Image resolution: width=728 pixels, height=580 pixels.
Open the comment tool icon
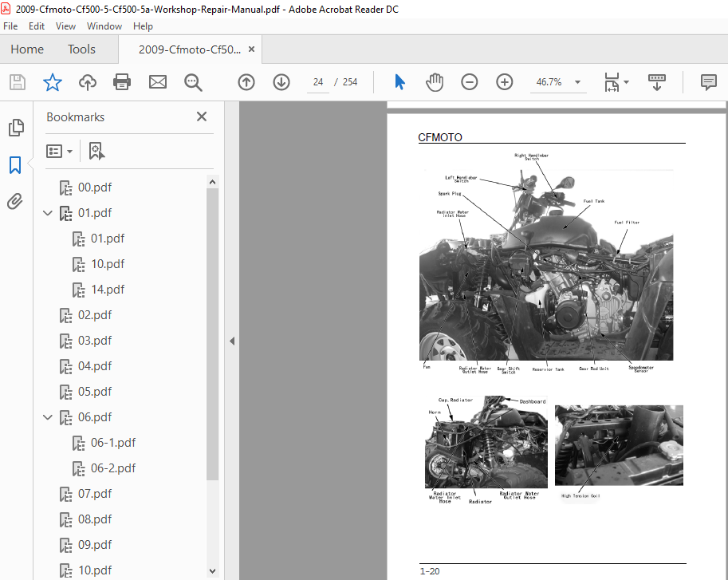(709, 82)
